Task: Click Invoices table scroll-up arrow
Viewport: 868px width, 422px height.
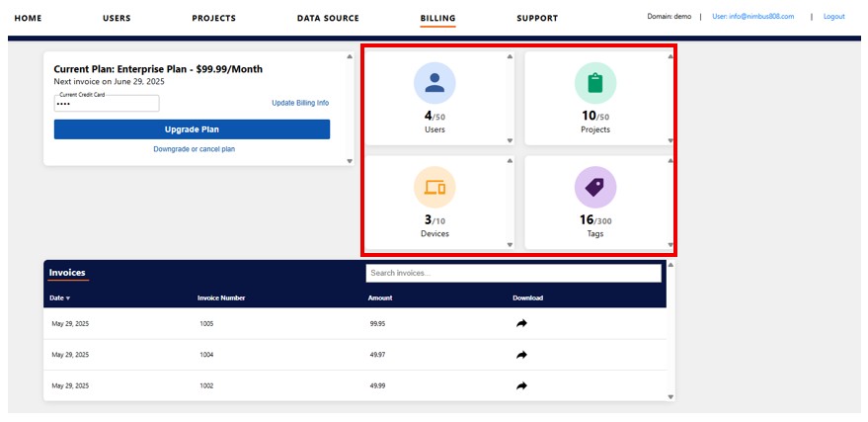Action: click(x=671, y=265)
